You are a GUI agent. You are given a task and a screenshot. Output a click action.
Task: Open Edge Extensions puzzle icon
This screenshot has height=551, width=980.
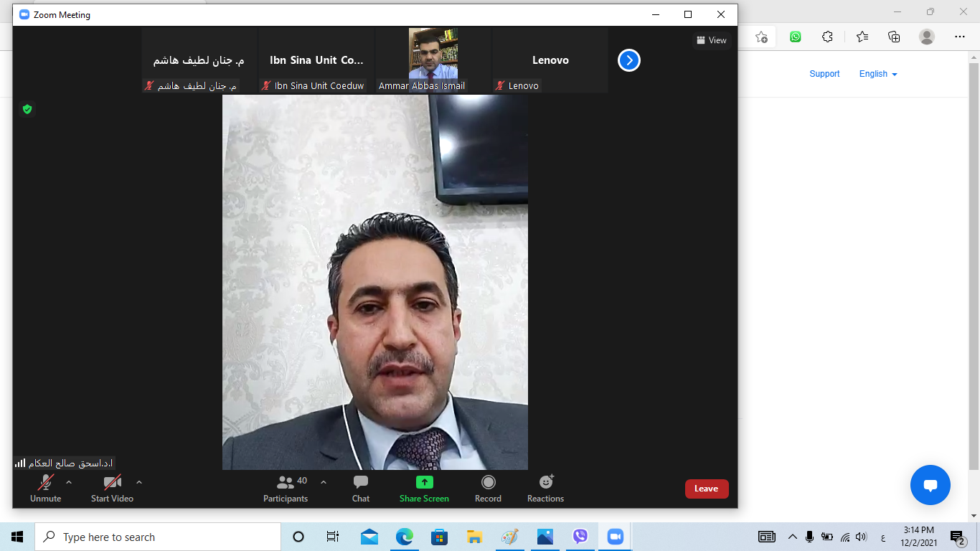point(827,37)
